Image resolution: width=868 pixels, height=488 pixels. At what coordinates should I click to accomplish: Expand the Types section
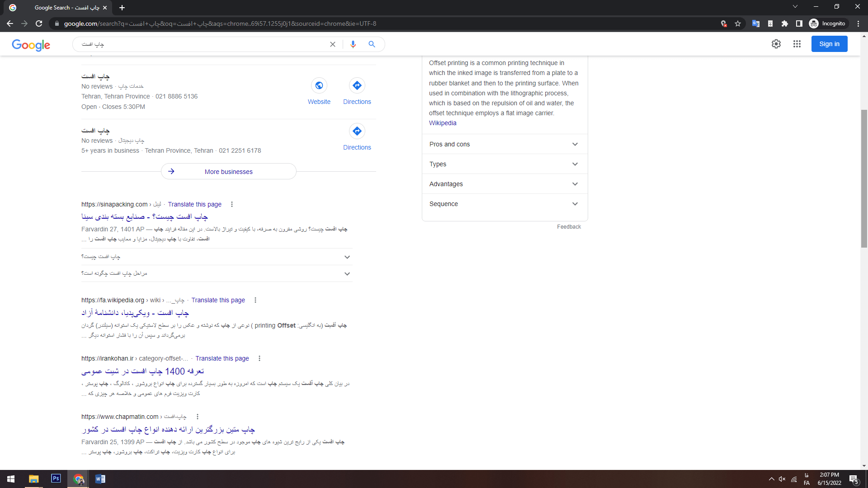pos(505,164)
